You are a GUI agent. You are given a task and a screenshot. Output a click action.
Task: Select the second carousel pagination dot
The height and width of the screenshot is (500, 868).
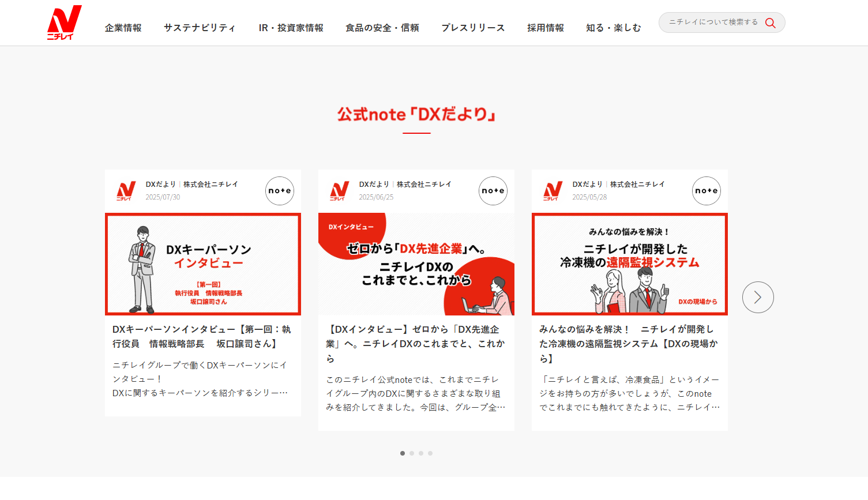(x=412, y=453)
